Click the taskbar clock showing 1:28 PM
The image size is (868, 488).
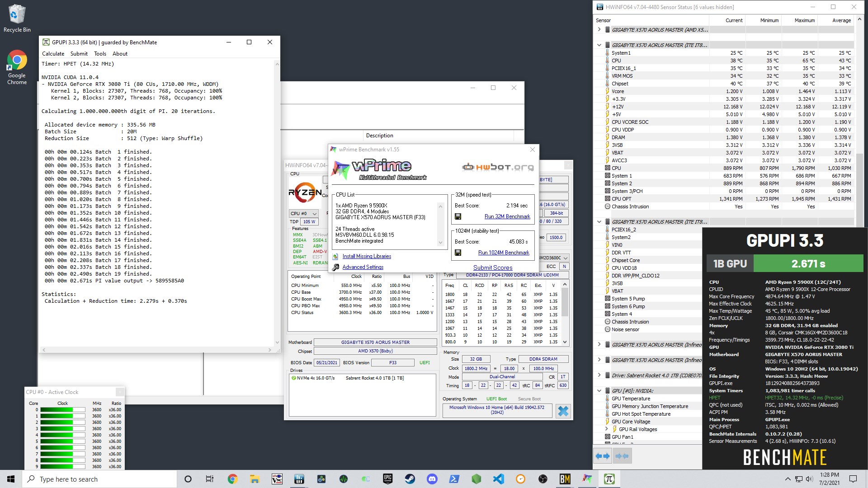point(829,479)
